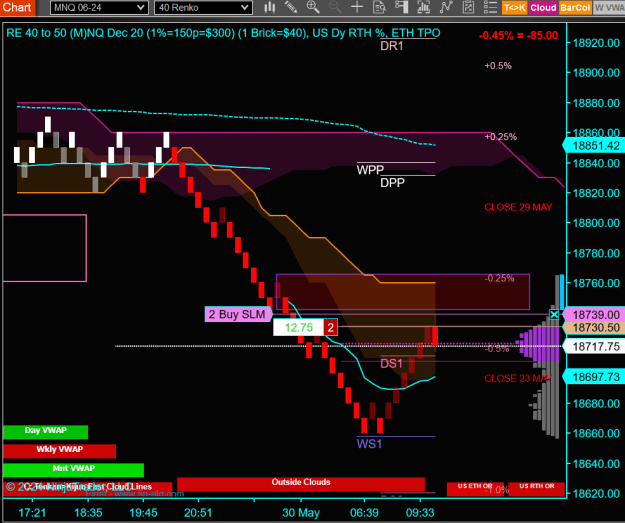Image resolution: width=625 pixels, height=523 pixels.
Task: Open the Strategies icon
Action: 446,7
